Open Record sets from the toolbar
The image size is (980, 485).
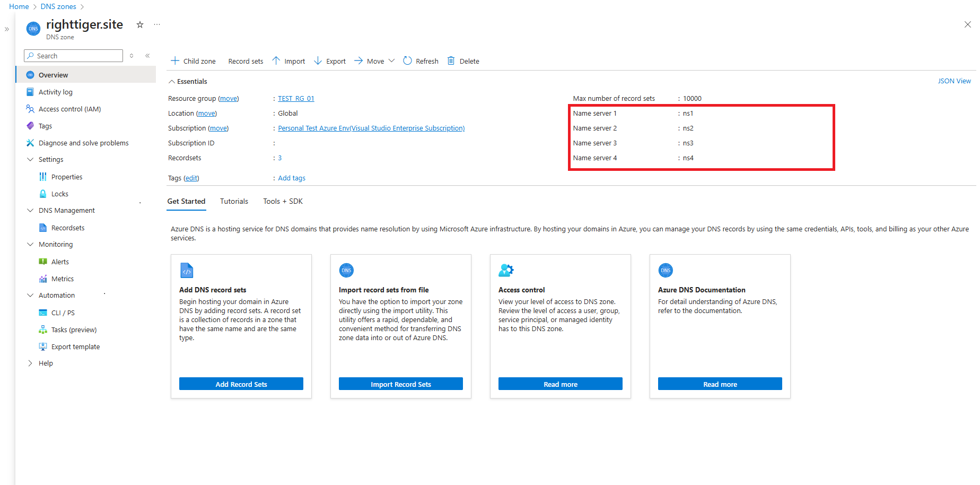coord(246,61)
